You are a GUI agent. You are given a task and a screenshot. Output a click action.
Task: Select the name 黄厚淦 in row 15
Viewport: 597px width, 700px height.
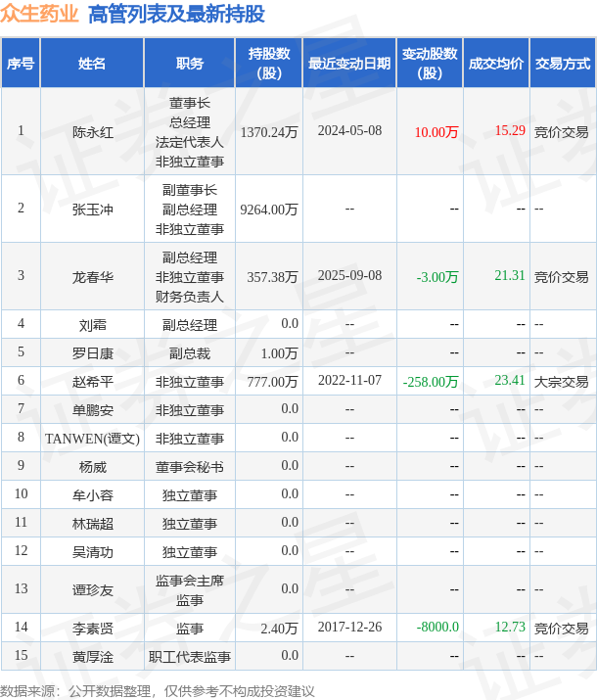coord(93,657)
